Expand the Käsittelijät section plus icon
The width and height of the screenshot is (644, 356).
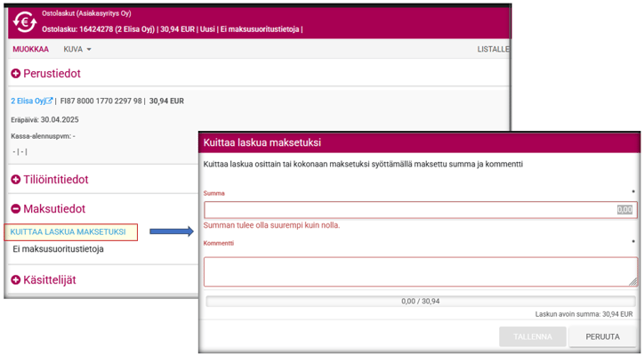point(16,279)
